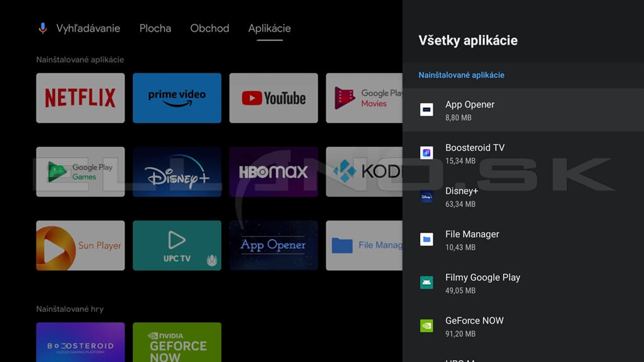Click the 91,20 MB size text

pos(460,334)
